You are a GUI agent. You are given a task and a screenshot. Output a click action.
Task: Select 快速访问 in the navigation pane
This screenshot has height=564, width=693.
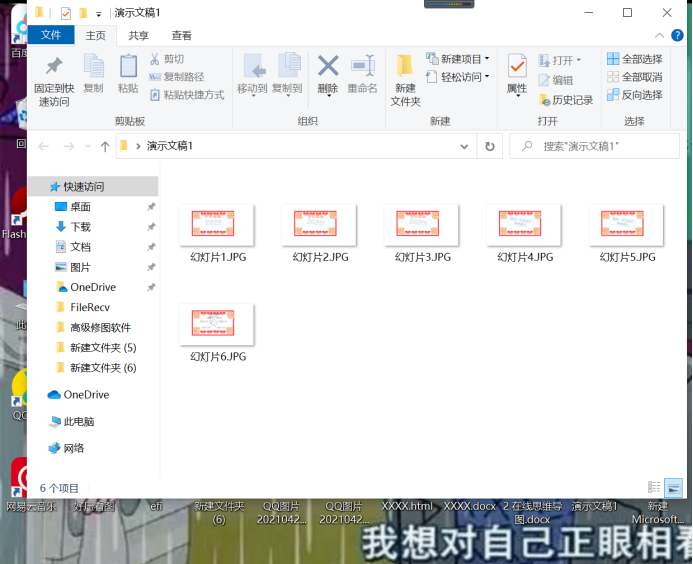(93, 187)
